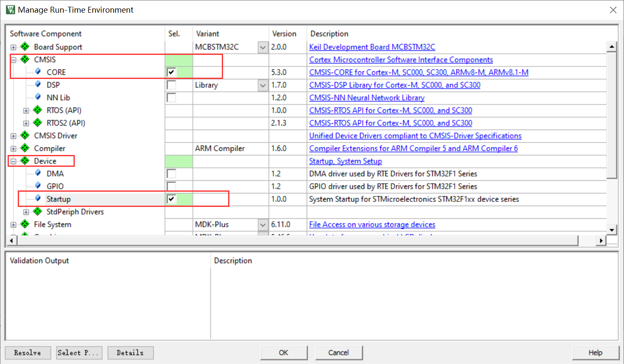
Task: Collapse the Device tree node
Action: pos(14,161)
